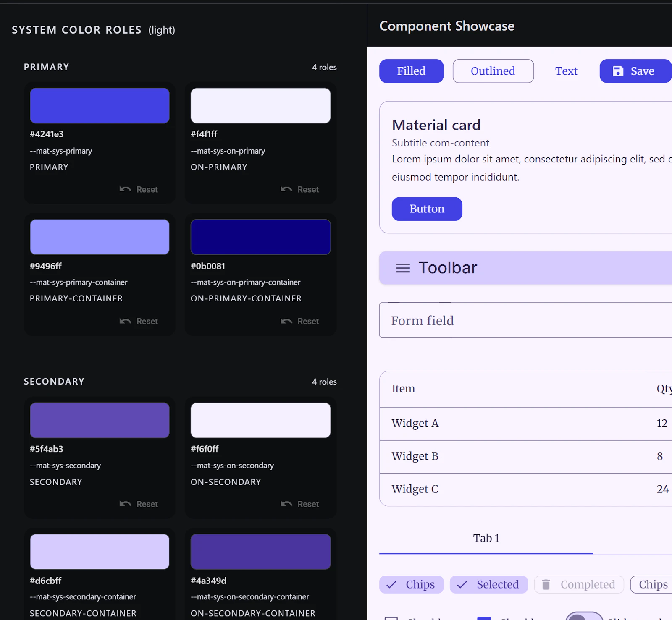Click the Item column header
Image resolution: width=672 pixels, height=620 pixels.
pos(403,389)
